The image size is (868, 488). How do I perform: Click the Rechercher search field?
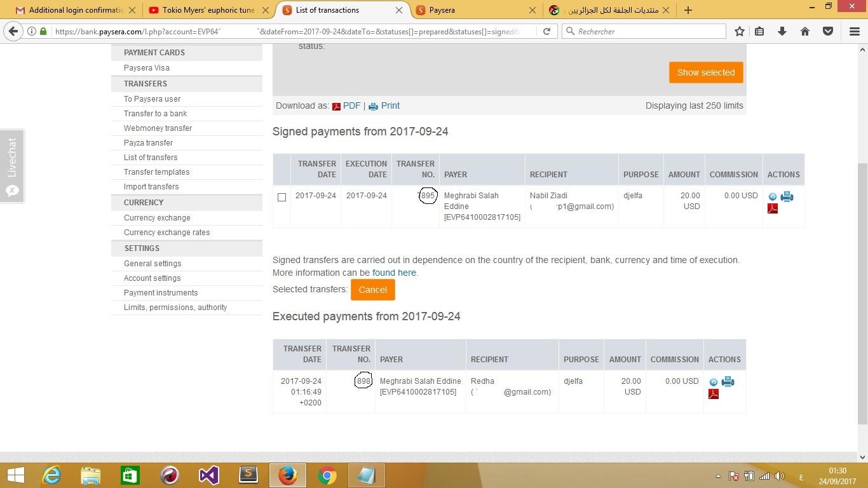pos(644,31)
